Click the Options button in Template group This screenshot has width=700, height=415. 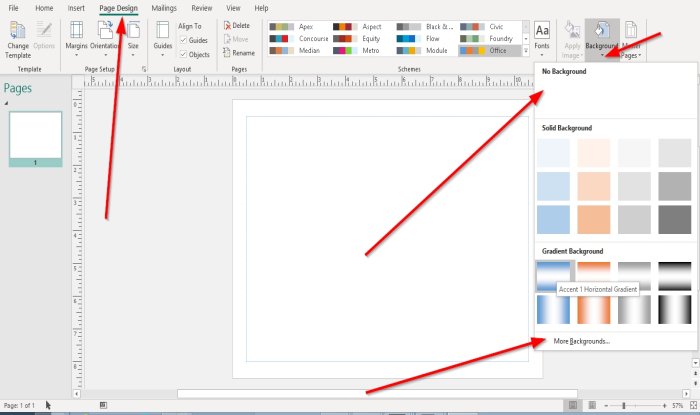[x=44, y=37]
